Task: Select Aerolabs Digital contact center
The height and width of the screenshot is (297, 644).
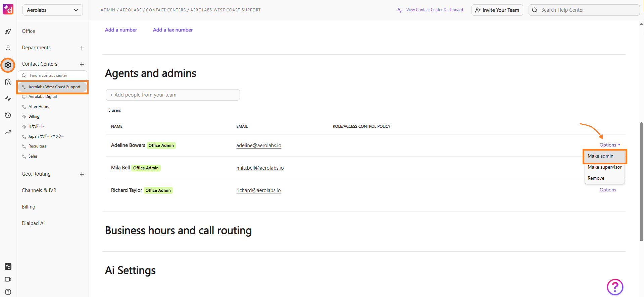Action: pos(43,97)
